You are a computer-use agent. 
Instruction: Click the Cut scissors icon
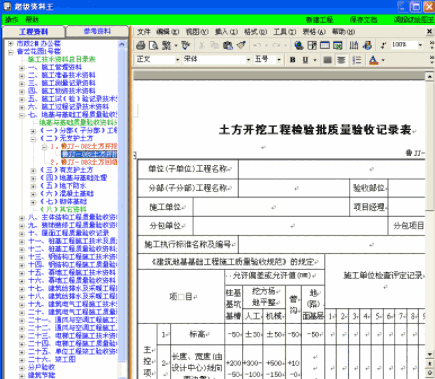click(202, 45)
